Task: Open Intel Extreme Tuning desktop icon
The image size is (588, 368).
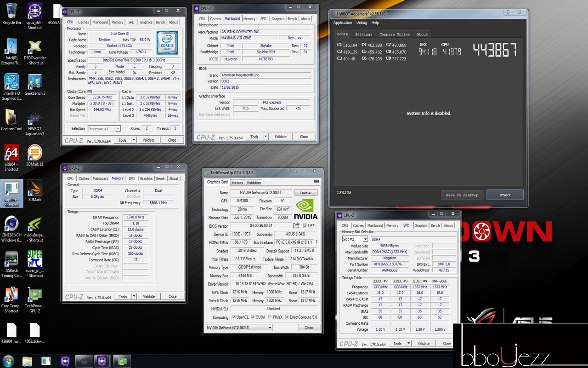Action: tap(11, 52)
